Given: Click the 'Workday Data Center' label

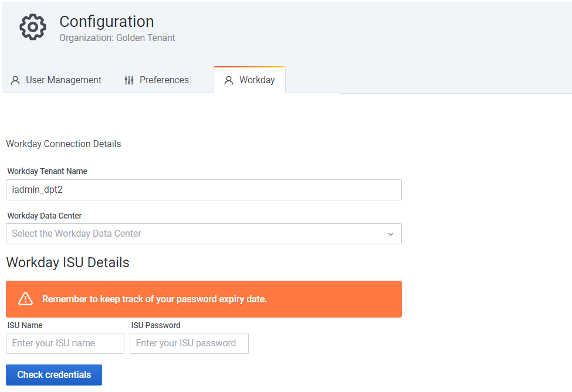Looking at the screenshot, I should click(x=45, y=216).
